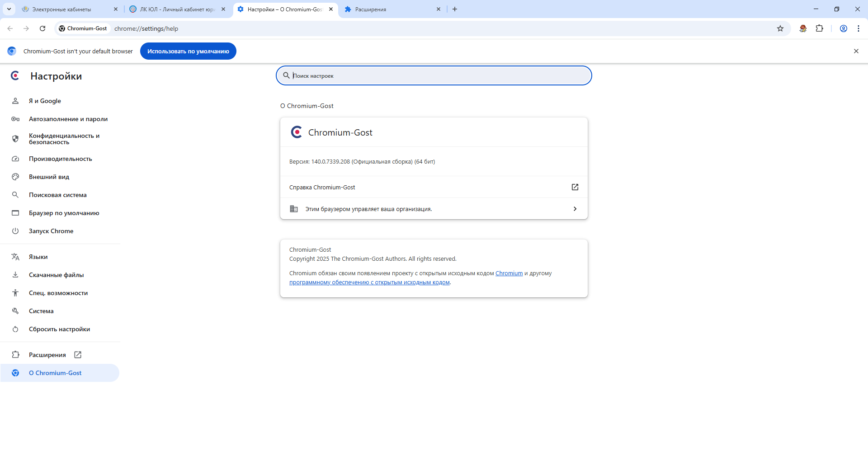Open Запуск Chrome settings section
868x470 pixels.
coord(60,231)
